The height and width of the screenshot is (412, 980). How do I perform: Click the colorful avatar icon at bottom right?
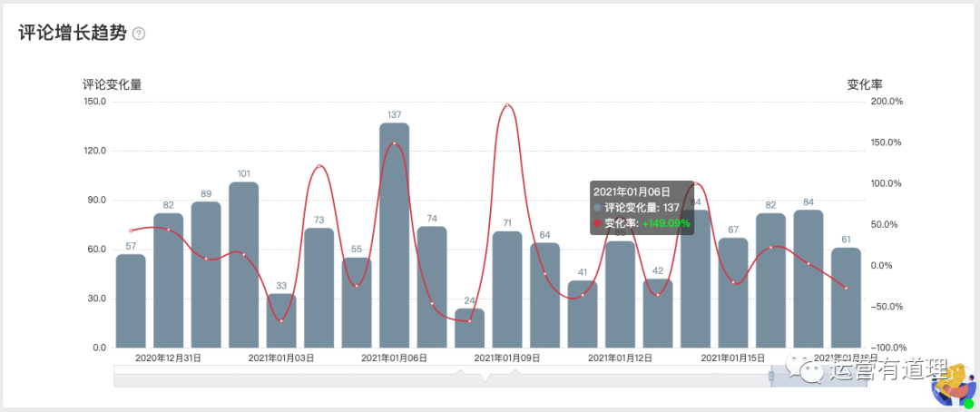click(953, 387)
